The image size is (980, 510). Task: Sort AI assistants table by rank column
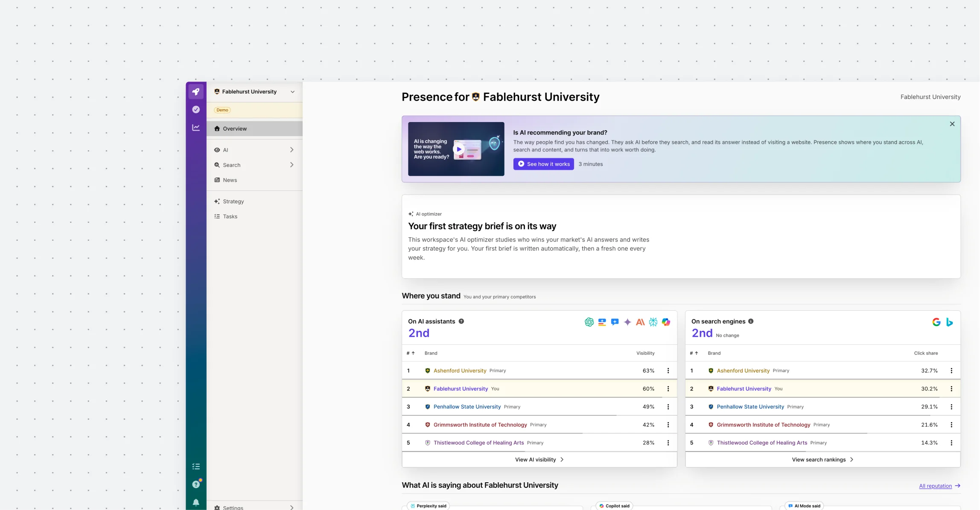[x=411, y=353]
